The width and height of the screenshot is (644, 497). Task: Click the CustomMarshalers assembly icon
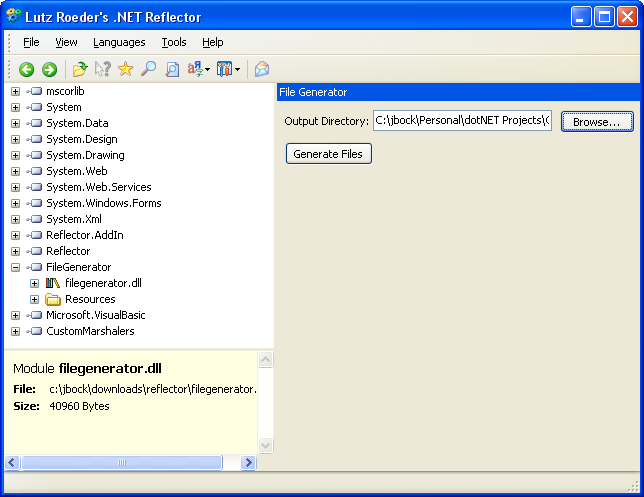click(x=34, y=331)
